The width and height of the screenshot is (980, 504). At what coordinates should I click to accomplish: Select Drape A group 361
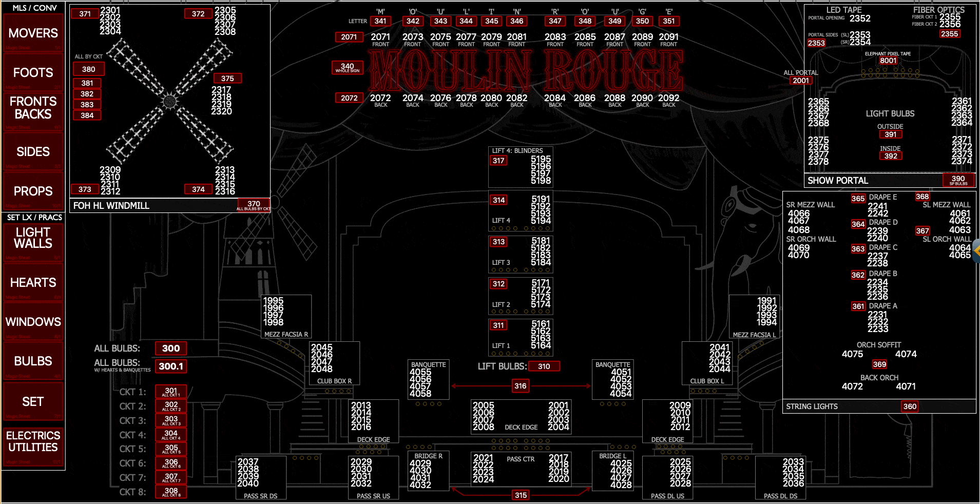point(858,306)
